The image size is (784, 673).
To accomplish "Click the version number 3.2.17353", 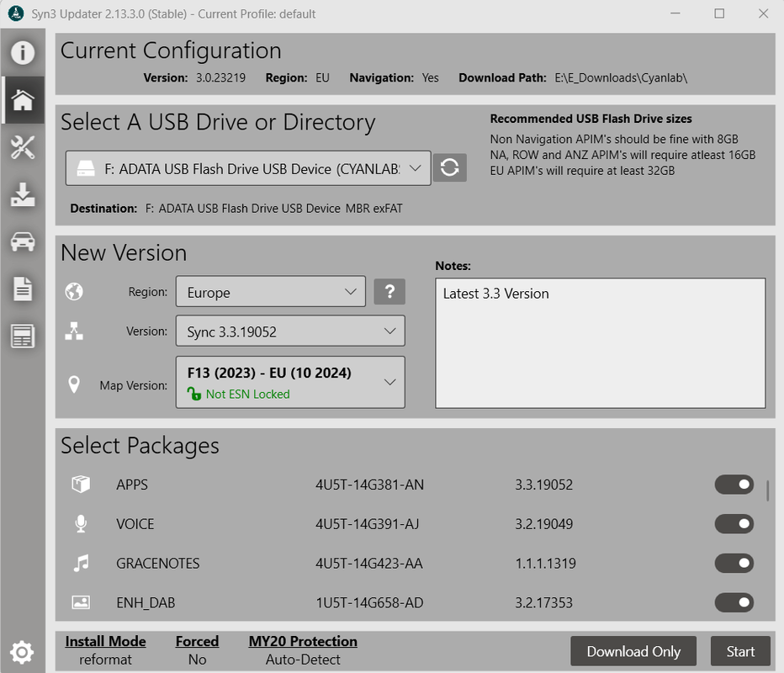I will click(544, 602).
